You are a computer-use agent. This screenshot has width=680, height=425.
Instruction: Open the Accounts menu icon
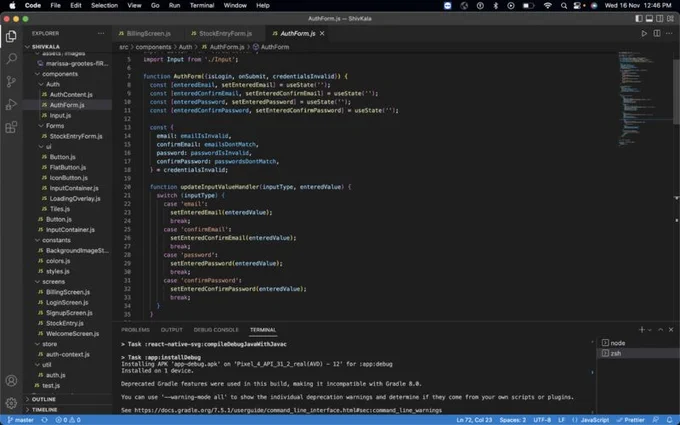pyautogui.click(x=11, y=380)
